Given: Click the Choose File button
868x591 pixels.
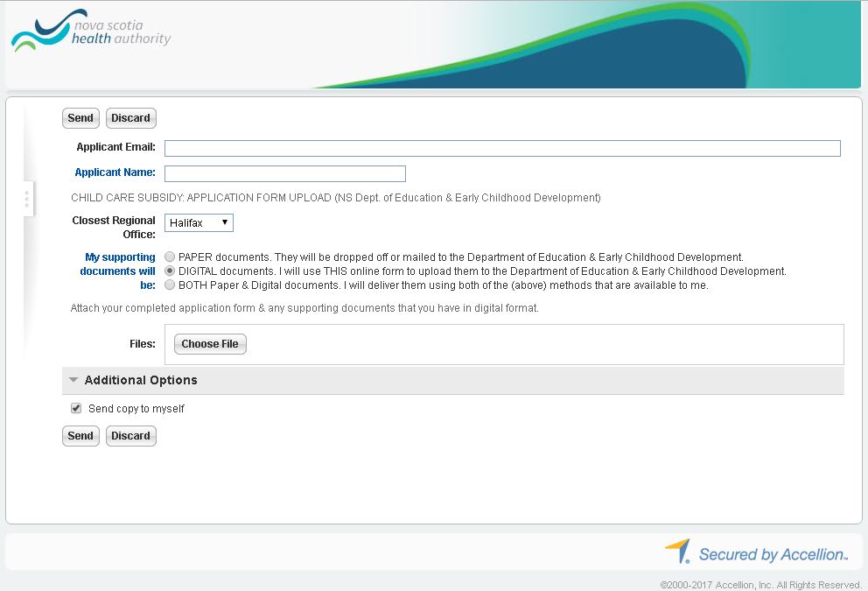Looking at the screenshot, I should pos(210,344).
